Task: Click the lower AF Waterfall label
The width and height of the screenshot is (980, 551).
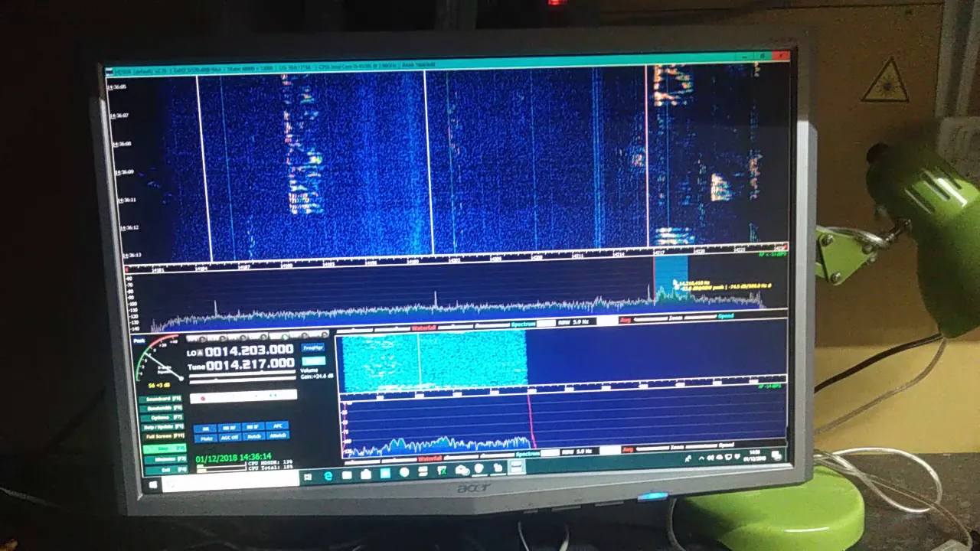Action: click(430, 458)
